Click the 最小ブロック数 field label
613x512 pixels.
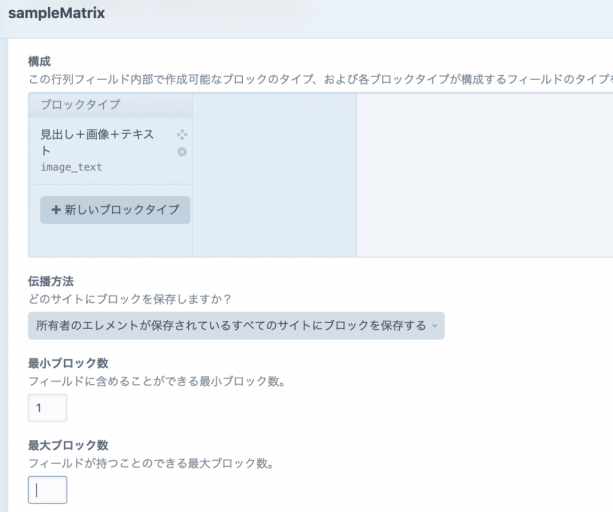(x=68, y=363)
